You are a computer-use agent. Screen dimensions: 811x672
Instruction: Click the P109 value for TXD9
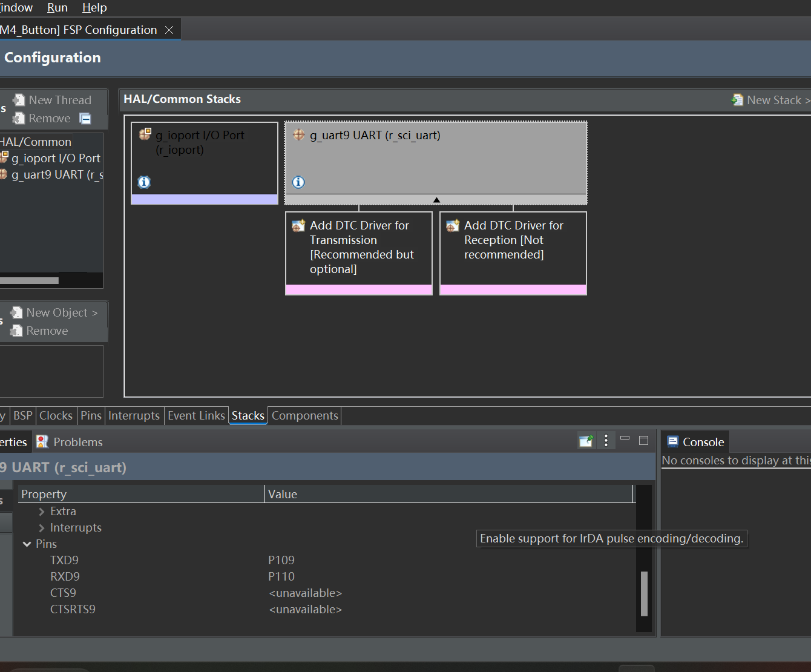point(281,560)
